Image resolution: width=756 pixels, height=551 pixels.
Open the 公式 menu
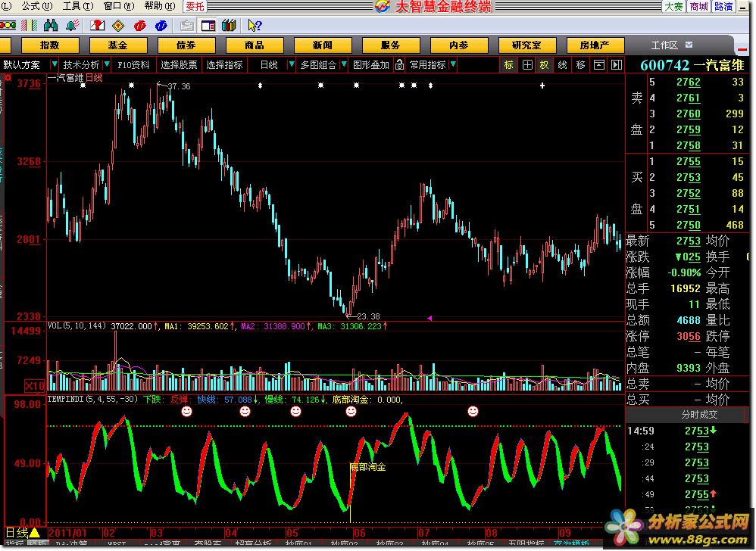point(36,6)
